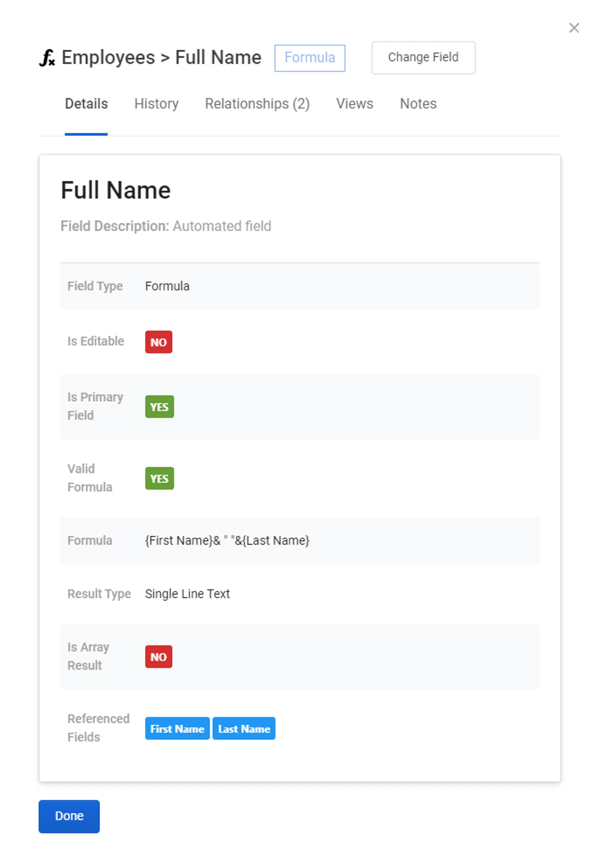Click the formula fx icon
This screenshot has width=590, height=868.
(47, 58)
